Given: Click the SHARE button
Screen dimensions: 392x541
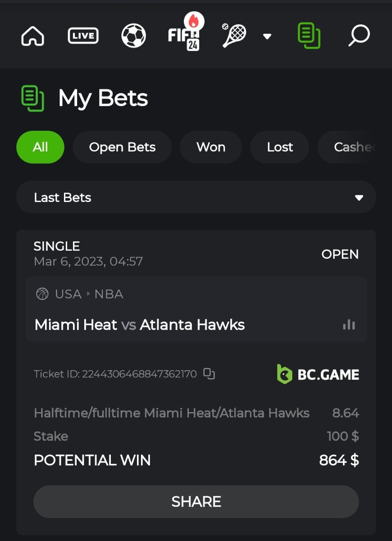Looking at the screenshot, I should click(196, 502).
